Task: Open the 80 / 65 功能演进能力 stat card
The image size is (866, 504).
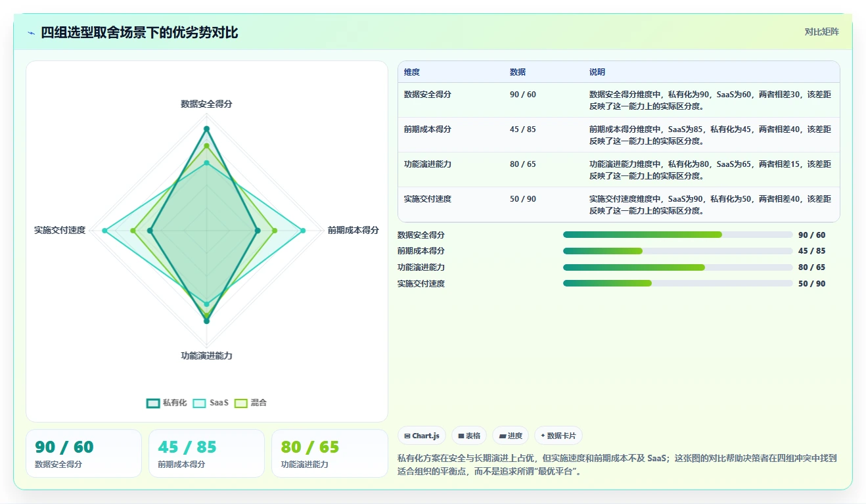Action: click(330, 453)
